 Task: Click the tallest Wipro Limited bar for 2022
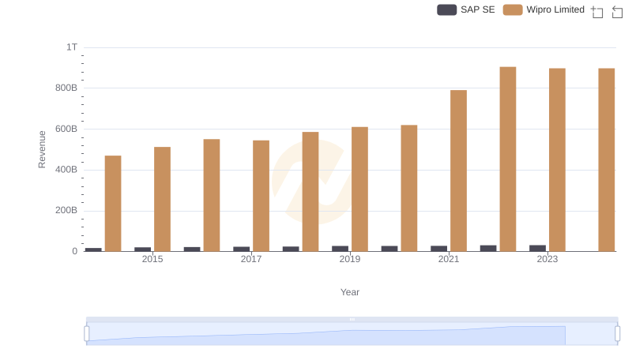508,159
